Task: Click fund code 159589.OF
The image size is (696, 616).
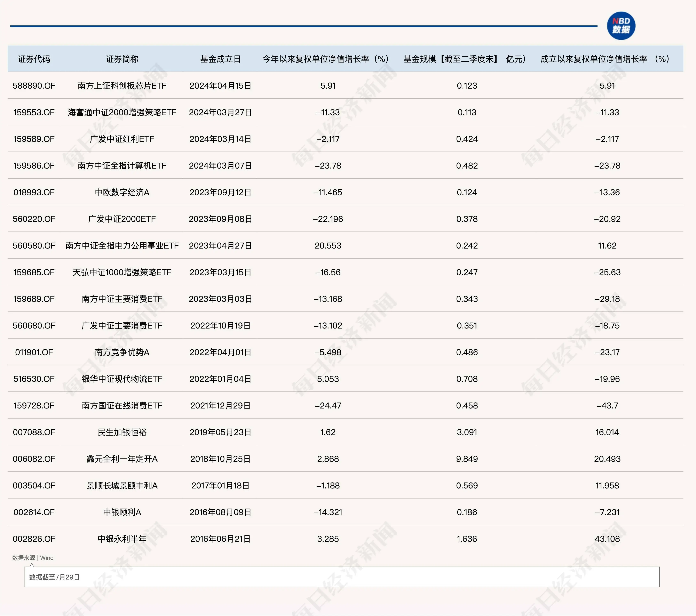Action: [x=34, y=139]
